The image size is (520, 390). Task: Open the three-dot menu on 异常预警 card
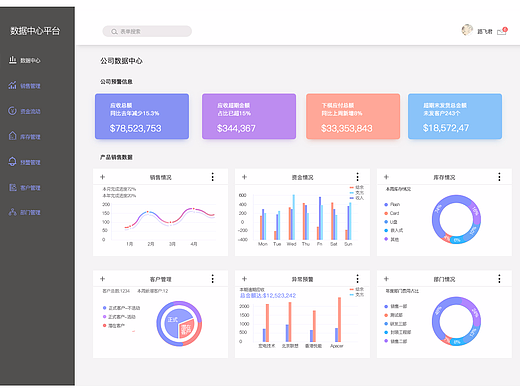tap(357, 279)
